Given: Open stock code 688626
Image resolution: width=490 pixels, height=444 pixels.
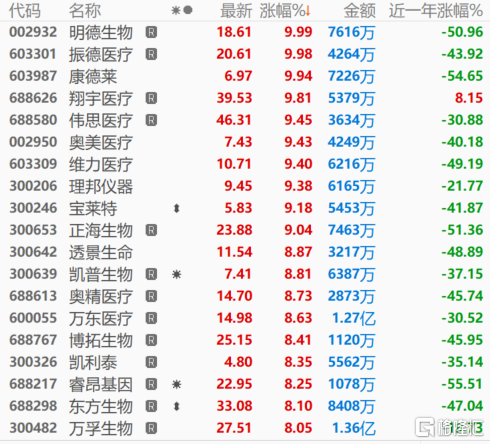Looking at the screenshot, I should pyautogui.click(x=33, y=98).
